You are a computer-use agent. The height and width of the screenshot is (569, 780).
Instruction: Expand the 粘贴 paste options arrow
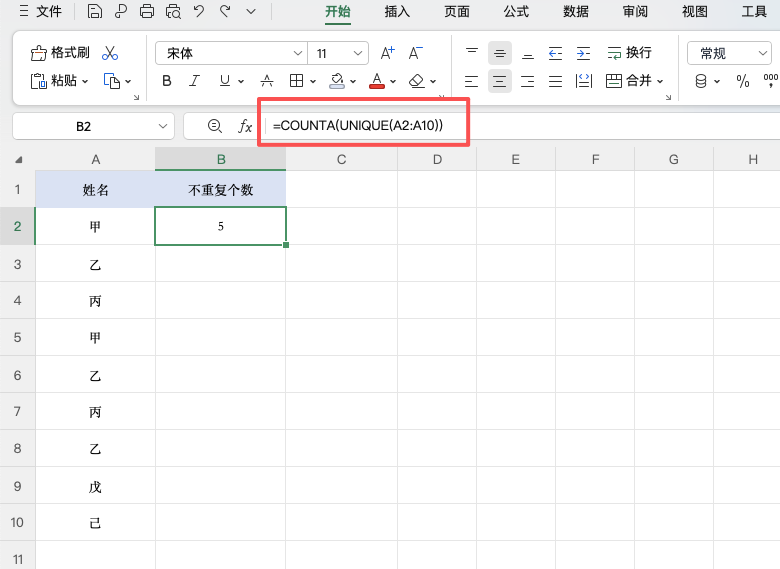(x=85, y=81)
